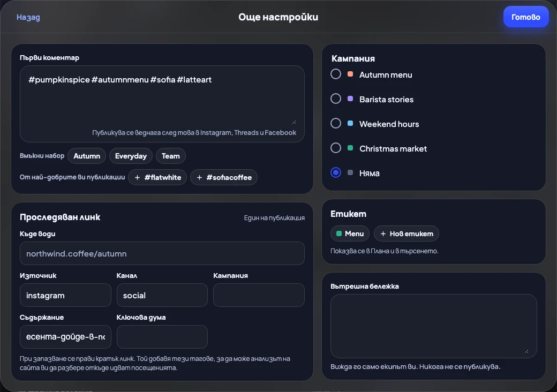Click the green dot on Menu chip
This screenshot has width=557, height=392.
tap(339, 233)
